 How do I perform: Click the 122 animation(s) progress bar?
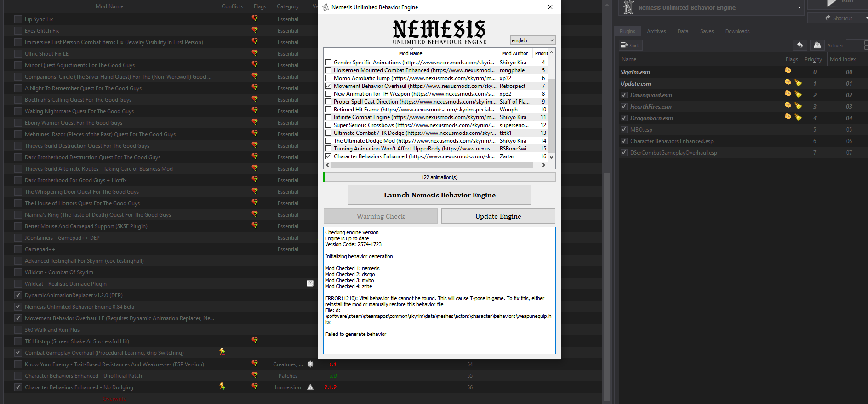pyautogui.click(x=440, y=177)
